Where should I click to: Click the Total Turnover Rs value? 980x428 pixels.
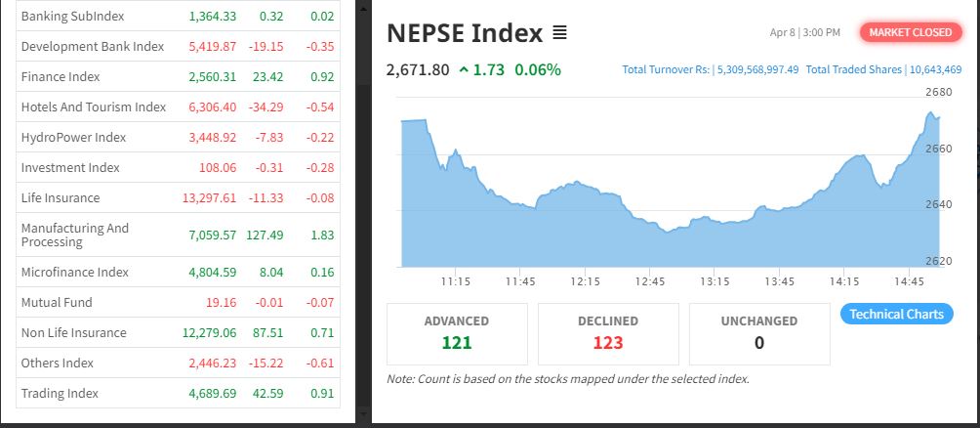click(x=757, y=70)
